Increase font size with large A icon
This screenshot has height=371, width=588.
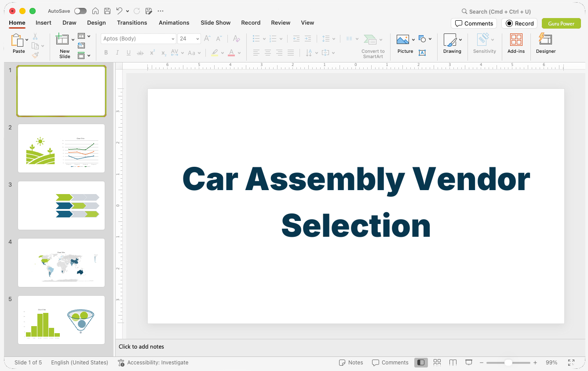[x=208, y=39]
